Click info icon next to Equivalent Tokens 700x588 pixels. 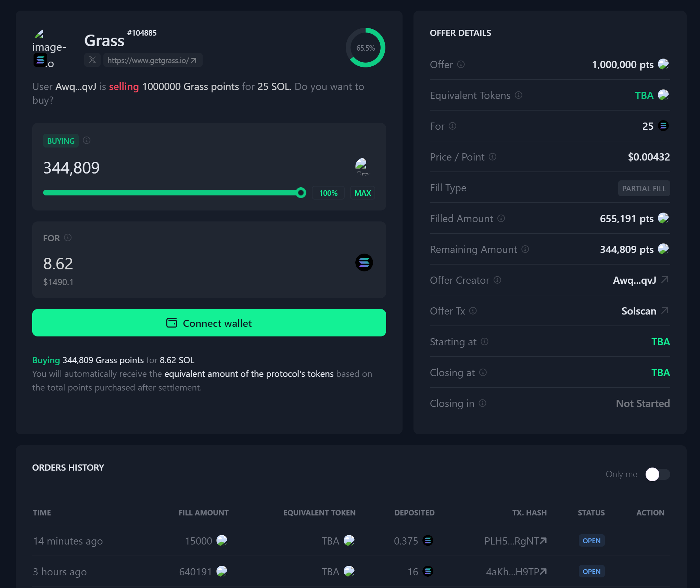[518, 95]
